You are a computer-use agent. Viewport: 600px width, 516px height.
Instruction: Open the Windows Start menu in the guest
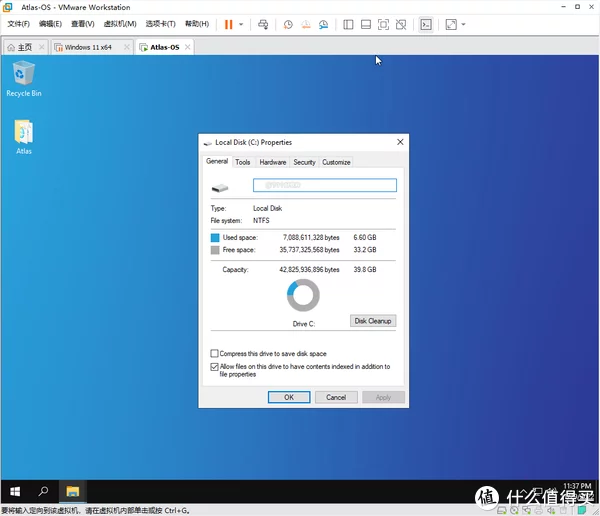pos(15,492)
